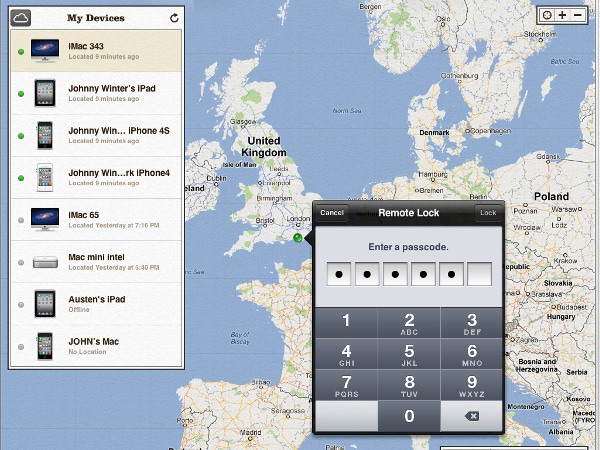Delete last passcode digit with backspace key

tap(471, 416)
